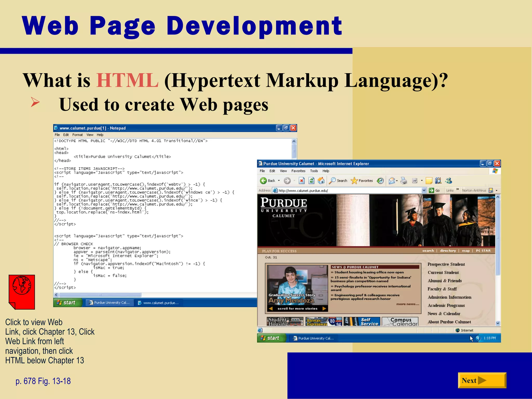Select www.calumet.purdue taskbar button
Image resolution: width=532 pixels, height=399 pixels.
159,303
